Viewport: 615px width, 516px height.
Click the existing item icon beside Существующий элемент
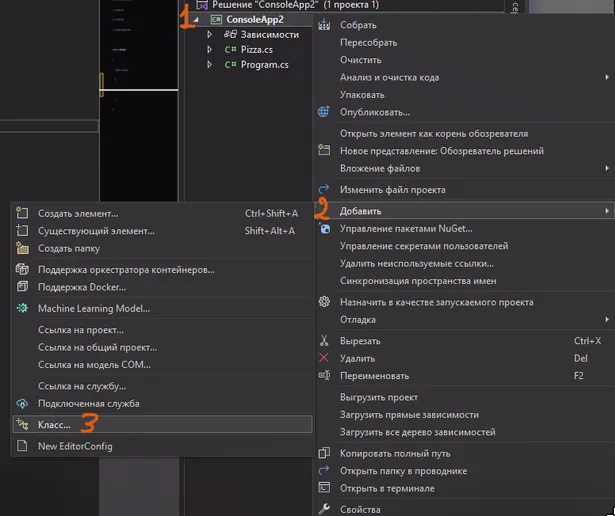tap(22, 230)
